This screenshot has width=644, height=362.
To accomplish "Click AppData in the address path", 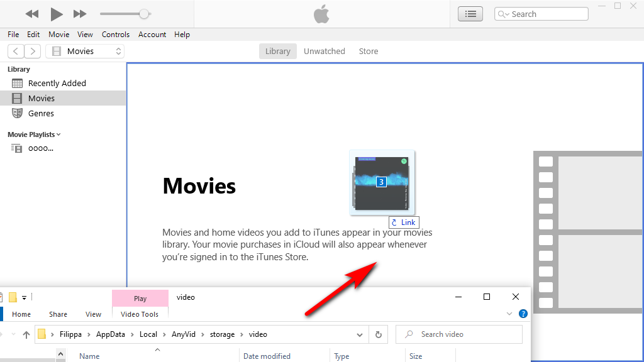I will [x=111, y=334].
